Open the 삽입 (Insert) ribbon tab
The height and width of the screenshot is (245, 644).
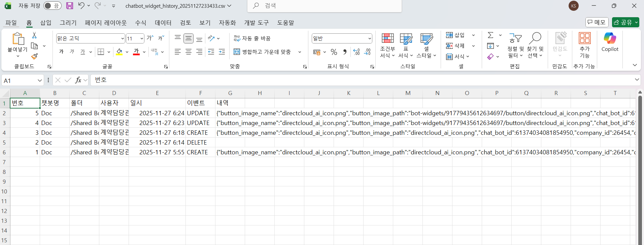coord(46,23)
